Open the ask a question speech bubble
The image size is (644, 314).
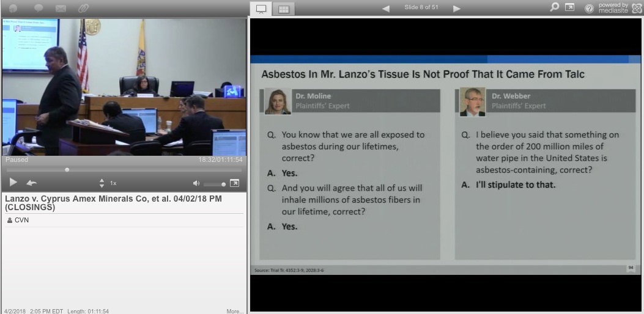pyautogui.click(x=39, y=9)
